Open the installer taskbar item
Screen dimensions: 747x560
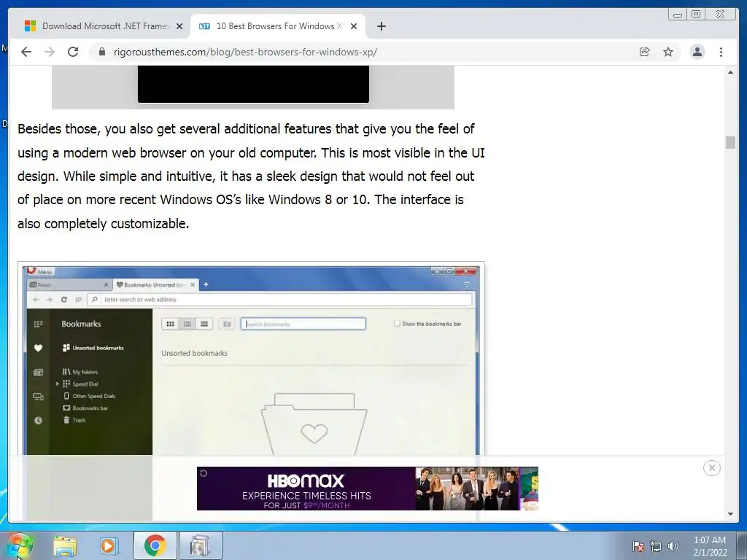coord(200,545)
